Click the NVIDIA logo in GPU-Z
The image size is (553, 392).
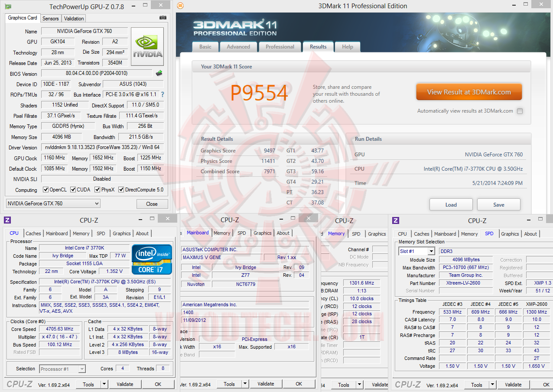point(148,47)
